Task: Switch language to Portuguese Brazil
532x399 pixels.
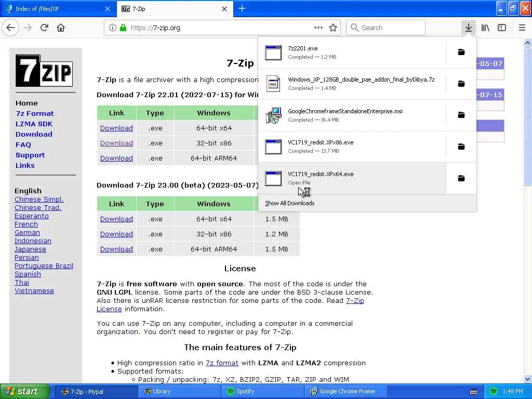Action: (44, 265)
